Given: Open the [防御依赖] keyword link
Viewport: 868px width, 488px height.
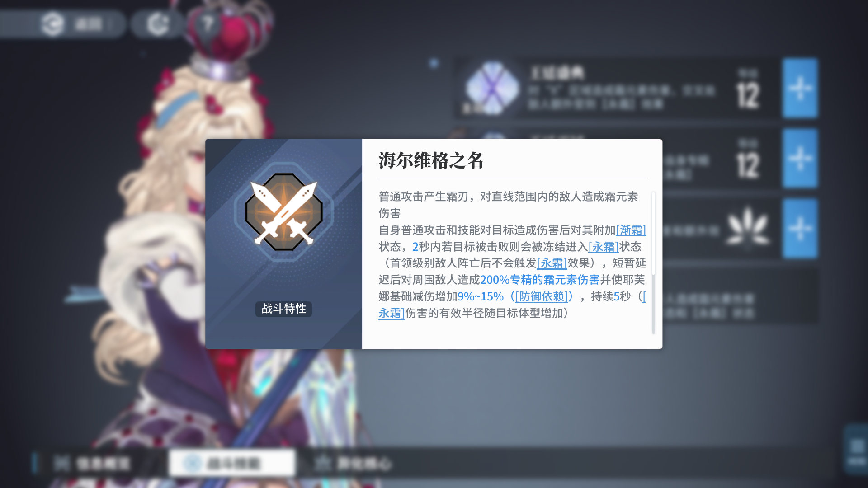Looking at the screenshot, I should coord(542,296).
